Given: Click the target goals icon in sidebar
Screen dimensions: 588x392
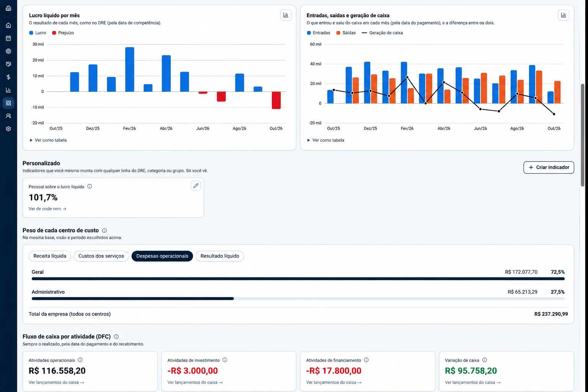Looking at the screenshot, I should point(8,51).
